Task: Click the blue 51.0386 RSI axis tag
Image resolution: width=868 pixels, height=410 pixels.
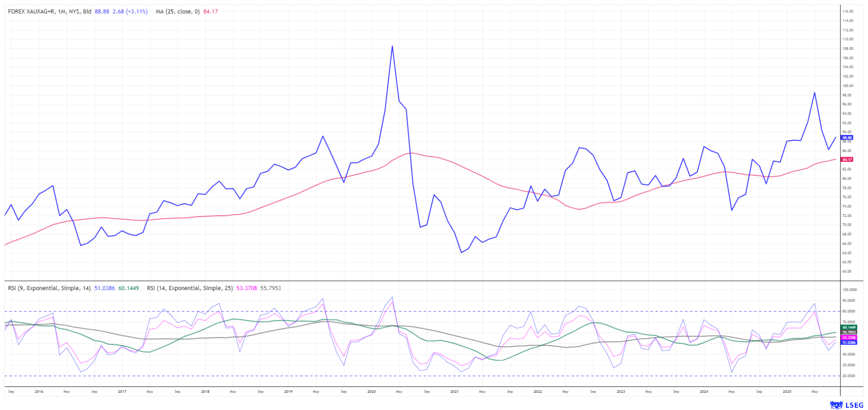Action: point(849,342)
